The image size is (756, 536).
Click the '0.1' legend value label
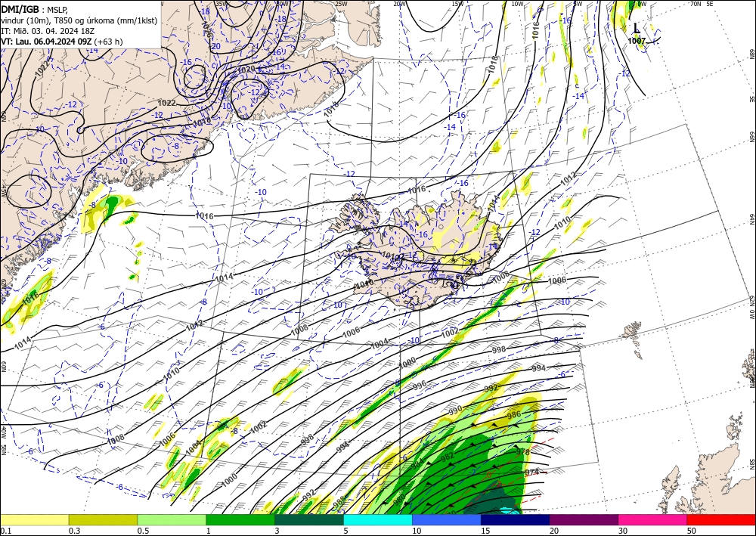click(5, 531)
